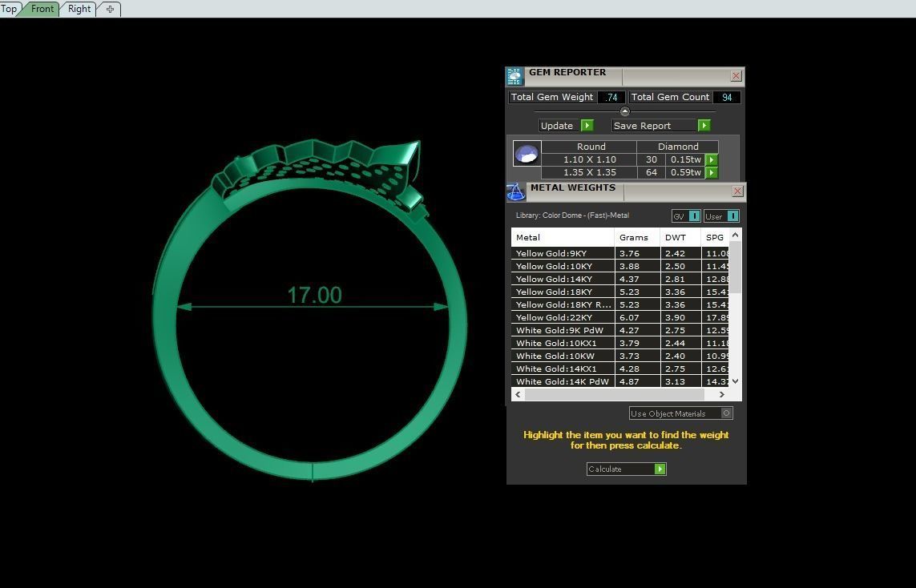Click the metal list horizontal scrollbar thumb
916x588 pixels.
coord(614,394)
